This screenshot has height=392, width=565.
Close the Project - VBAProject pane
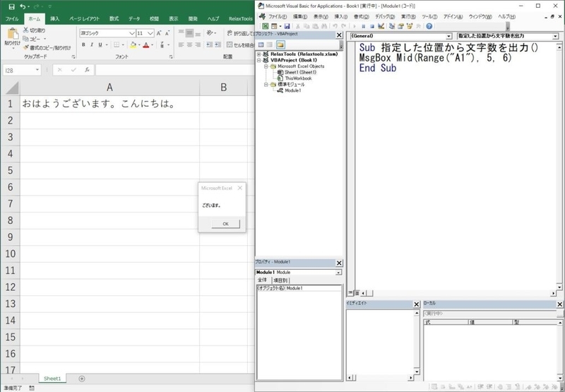coord(339,35)
